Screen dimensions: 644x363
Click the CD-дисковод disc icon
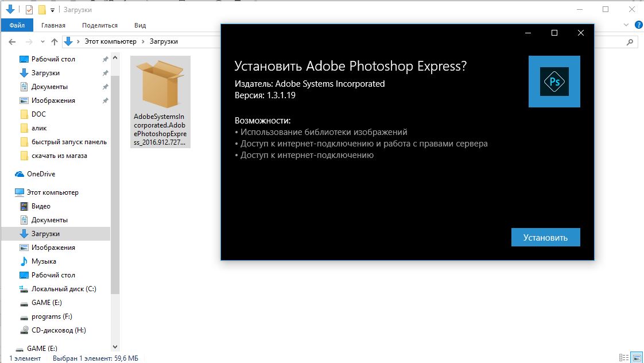tap(24, 330)
